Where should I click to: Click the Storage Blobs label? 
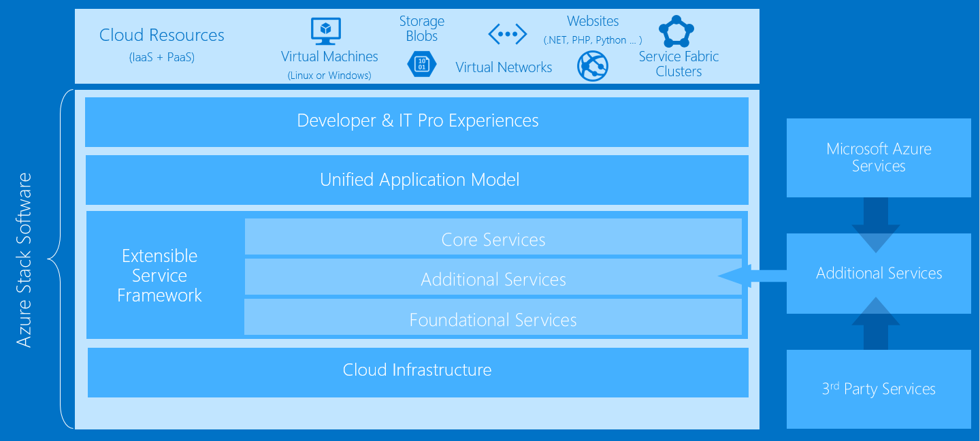[422, 29]
